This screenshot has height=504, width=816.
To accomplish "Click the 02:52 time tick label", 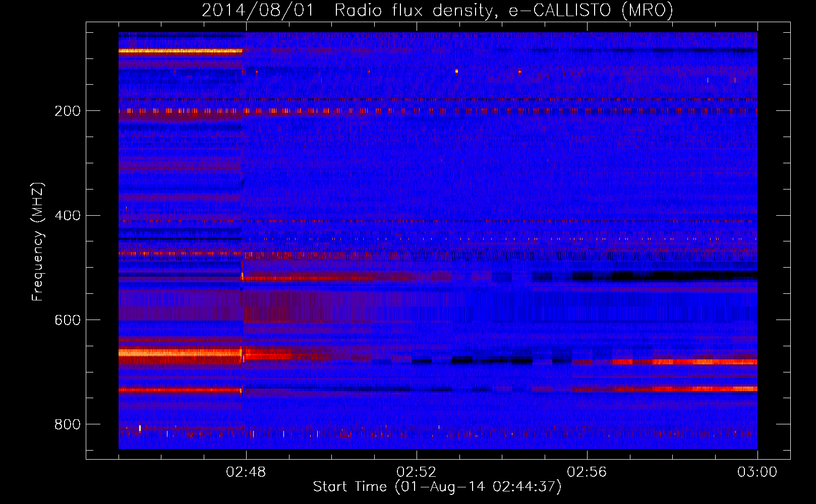I will [x=417, y=472].
